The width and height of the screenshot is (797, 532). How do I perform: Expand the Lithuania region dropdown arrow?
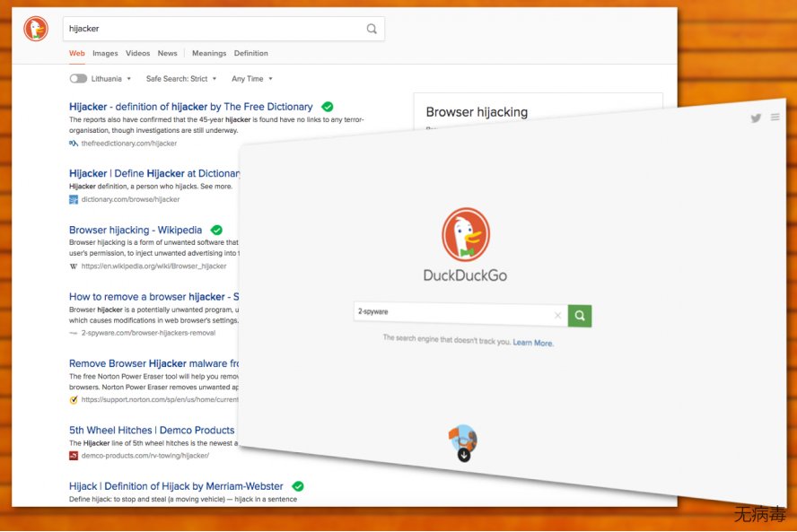point(129,79)
